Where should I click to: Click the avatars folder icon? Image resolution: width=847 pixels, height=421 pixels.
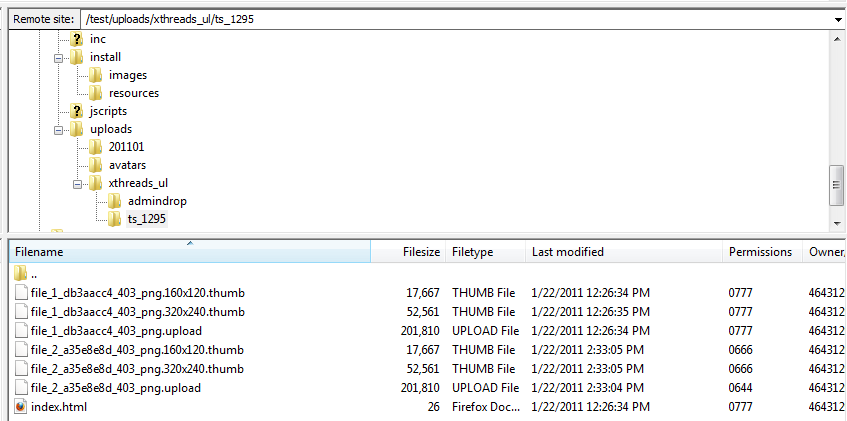96,165
